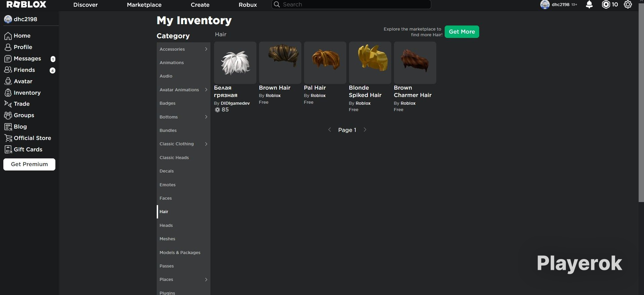Select the Passes category
Image resolution: width=644 pixels, height=295 pixels.
184,266
